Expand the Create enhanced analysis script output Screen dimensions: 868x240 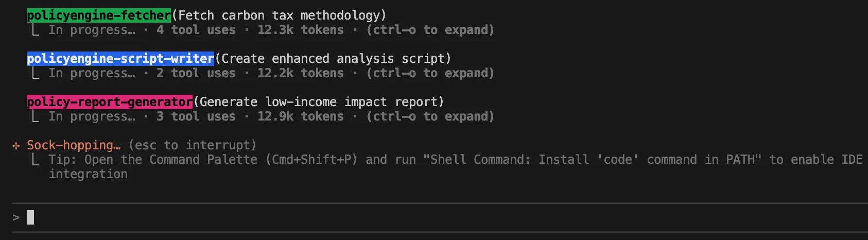(430, 74)
